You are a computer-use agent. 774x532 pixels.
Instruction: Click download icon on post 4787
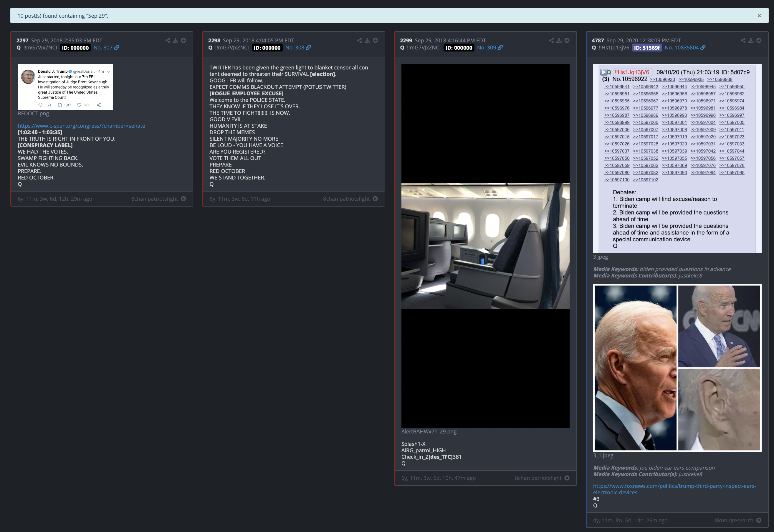coord(751,40)
